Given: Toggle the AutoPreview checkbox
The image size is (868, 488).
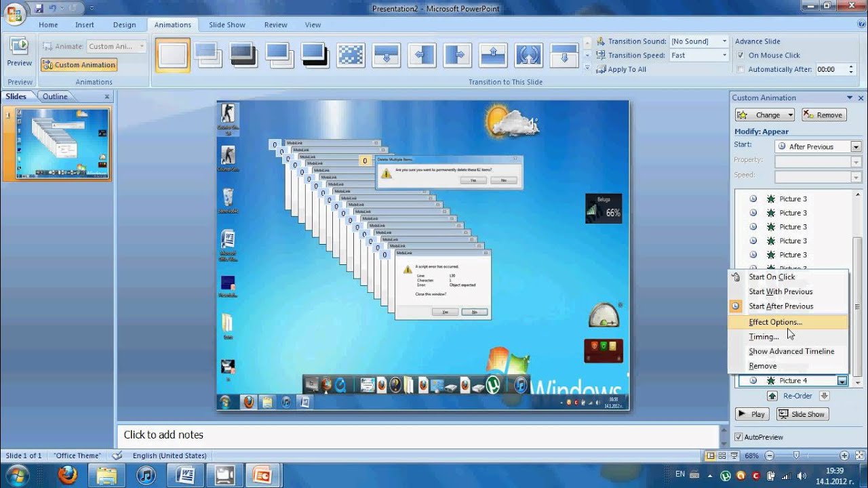Looking at the screenshot, I should coord(738,437).
